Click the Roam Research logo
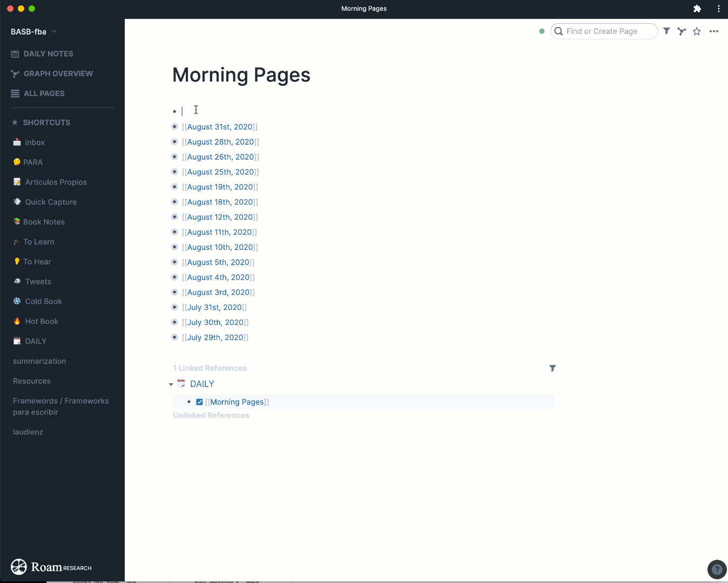 coord(51,567)
